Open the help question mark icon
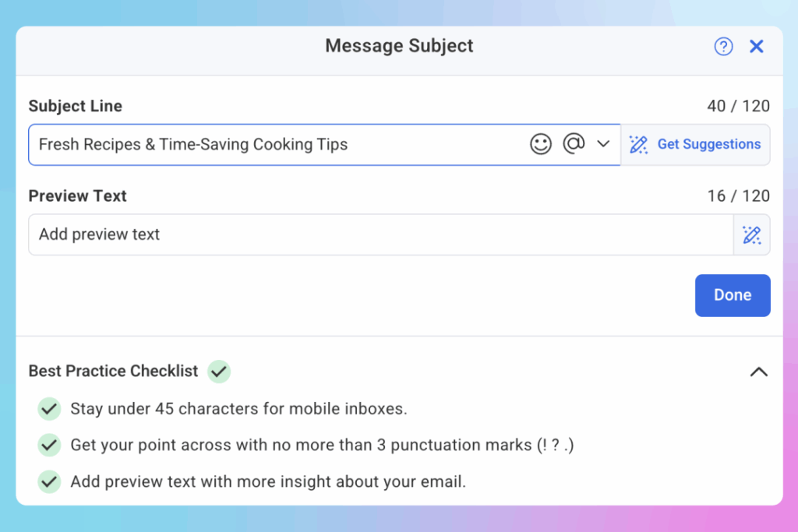The image size is (798, 532). point(723,46)
